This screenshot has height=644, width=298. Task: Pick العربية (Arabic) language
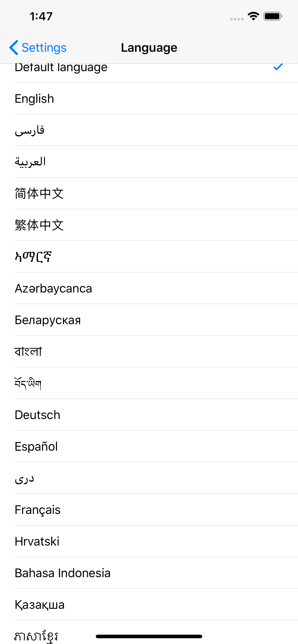click(30, 162)
